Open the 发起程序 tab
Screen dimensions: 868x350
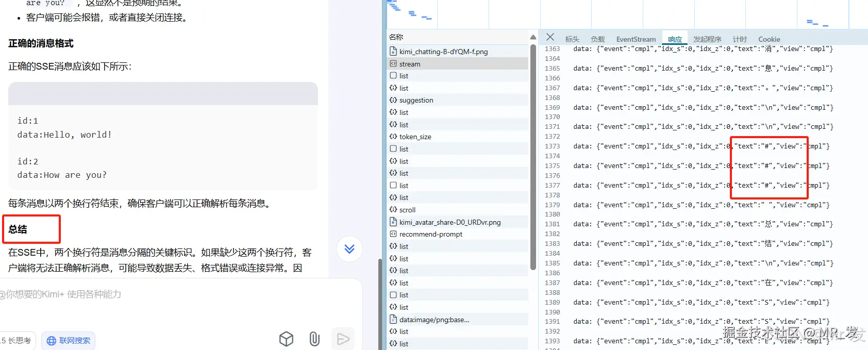pyautogui.click(x=707, y=39)
